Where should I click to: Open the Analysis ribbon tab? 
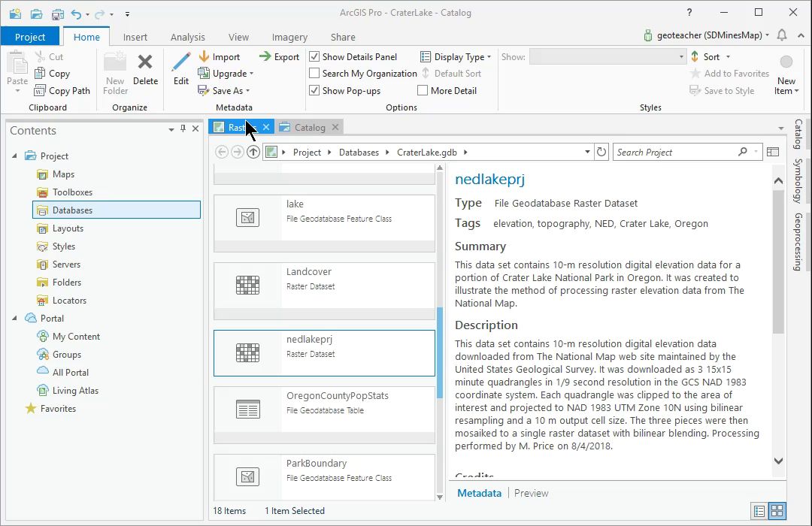point(187,38)
